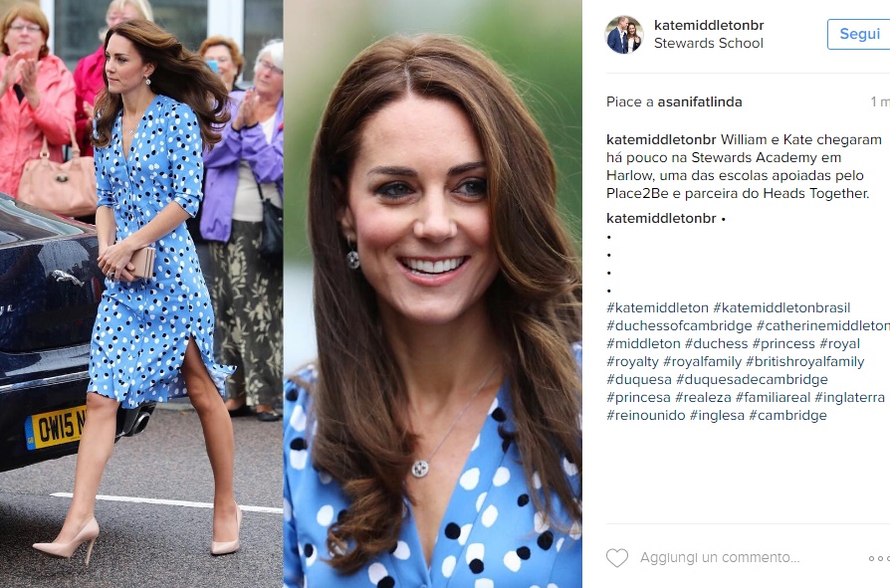The width and height of the screenshot is (890, 588).
Task: Open the three-dots more options icon
Action: point(879,558)
